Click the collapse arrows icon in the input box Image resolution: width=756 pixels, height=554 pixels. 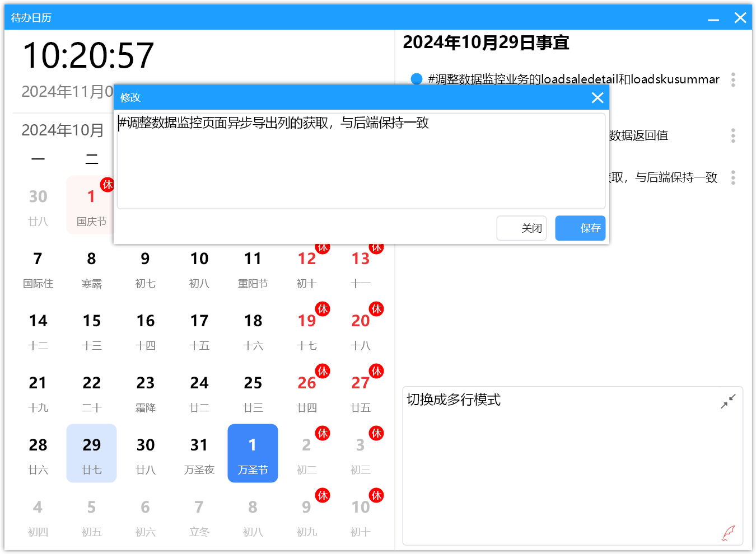(728, 401)
